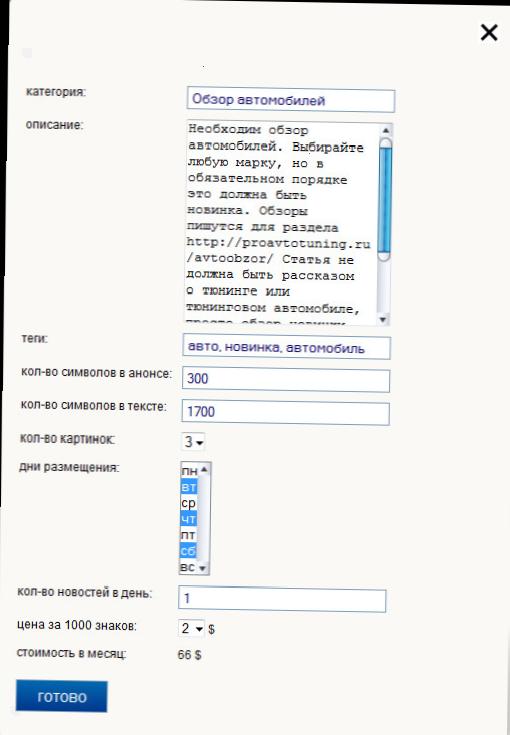510x735 pixels.
Task: Click the кол-во новостей в день field
Action: pos(282,599)
